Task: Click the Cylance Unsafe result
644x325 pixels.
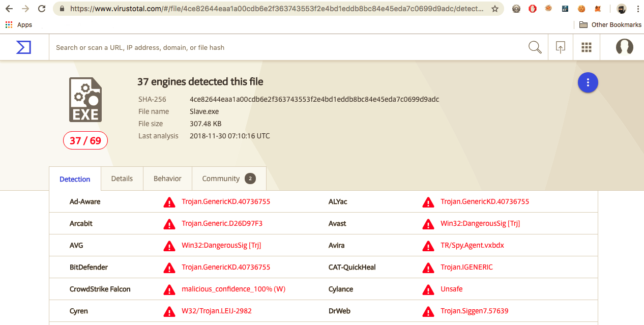Action: point(452,289)
